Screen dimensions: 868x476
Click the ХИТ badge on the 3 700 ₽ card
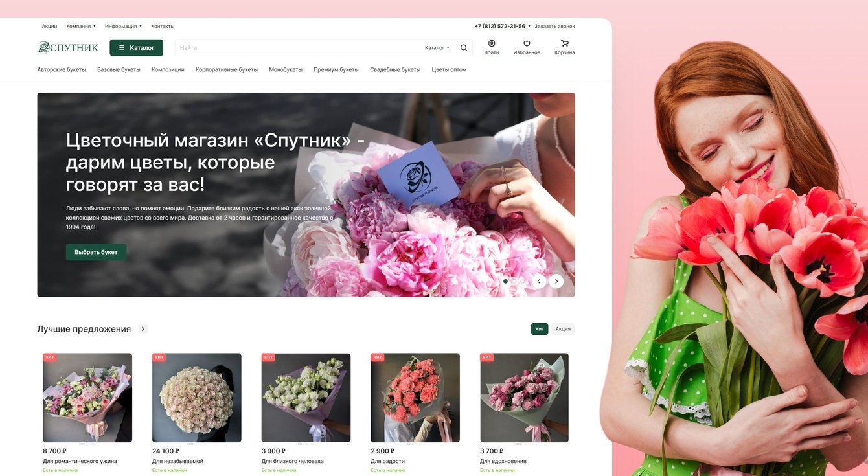[x=487, y=357]
